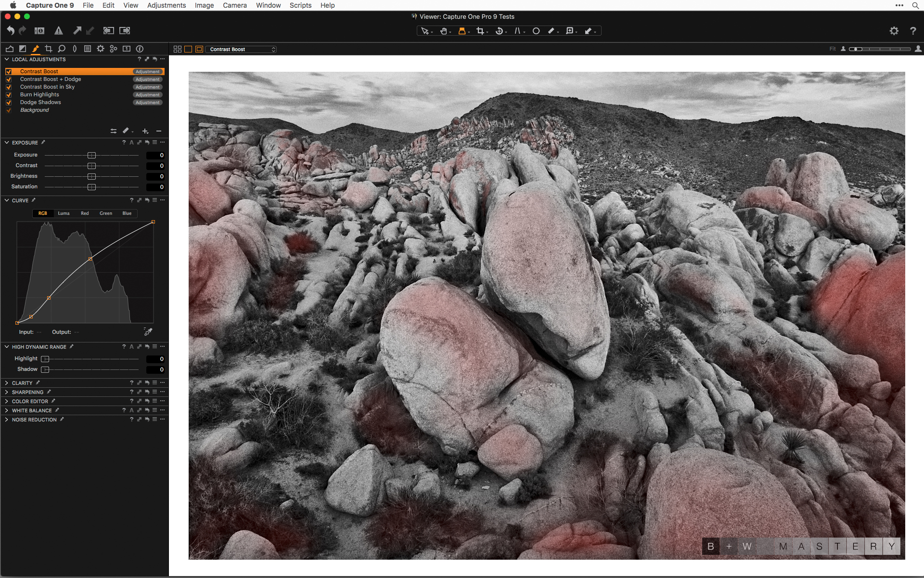This screenshot has height=578, width=924.
Task: Disable the Dodge Shadows layer checkbox
Action: [x=9, y=103]
